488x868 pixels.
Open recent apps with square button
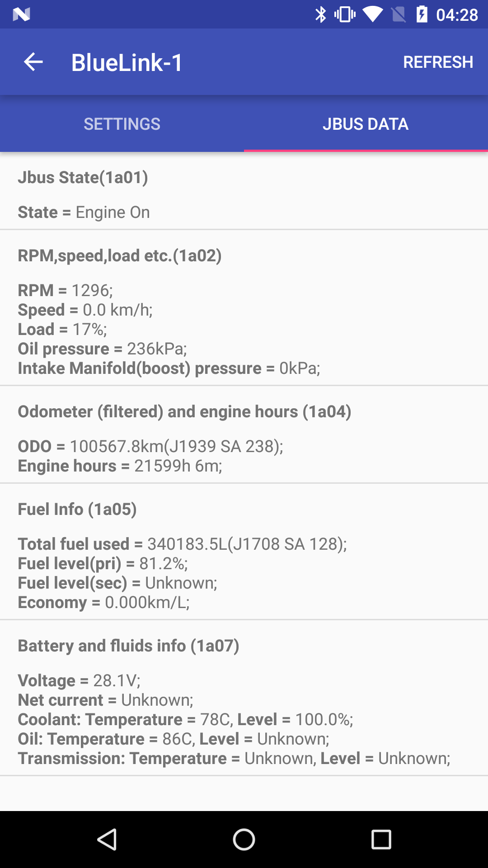click(x=381, y=840)
